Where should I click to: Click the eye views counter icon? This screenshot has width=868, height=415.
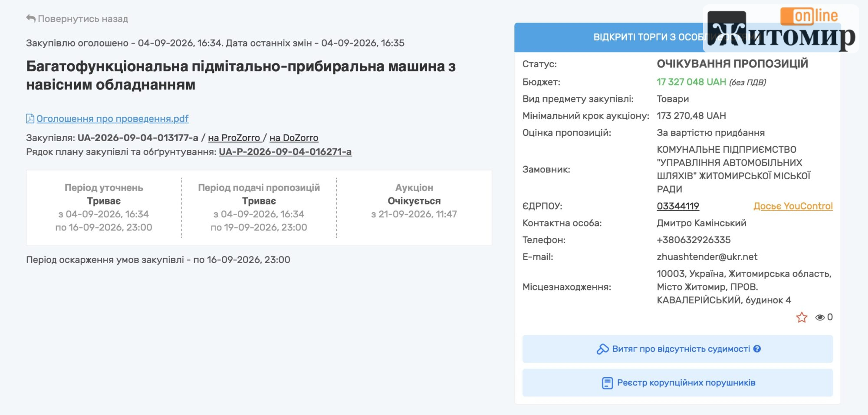tap(819, 317)
